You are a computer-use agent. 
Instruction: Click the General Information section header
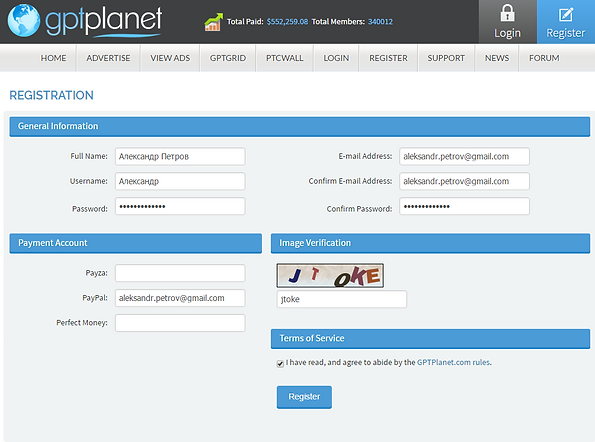click(300, 127)
